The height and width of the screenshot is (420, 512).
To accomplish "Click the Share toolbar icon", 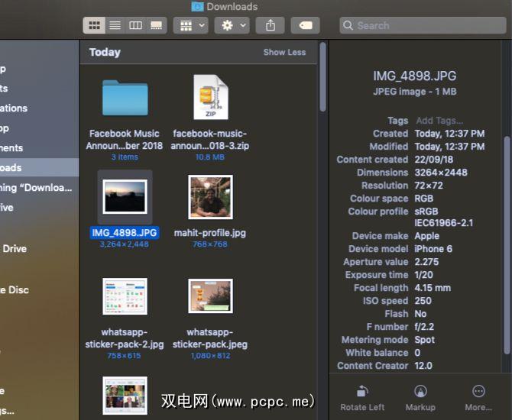I will pyautogui.click(x=271, y=25).
